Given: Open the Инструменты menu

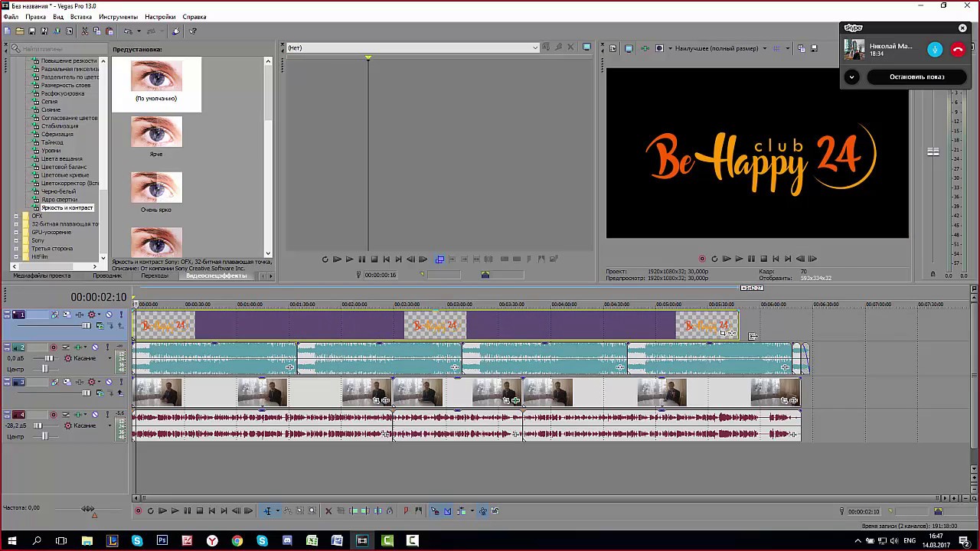Looking at the screenshot, I should [x=118, y=17].
